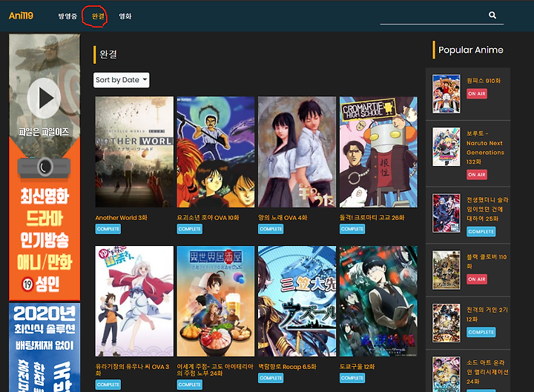The width and height of the screenshot is (534, 392).
Task: Click COMPLETE badge under 요괴소년 호야
Action: click(189, 229)
